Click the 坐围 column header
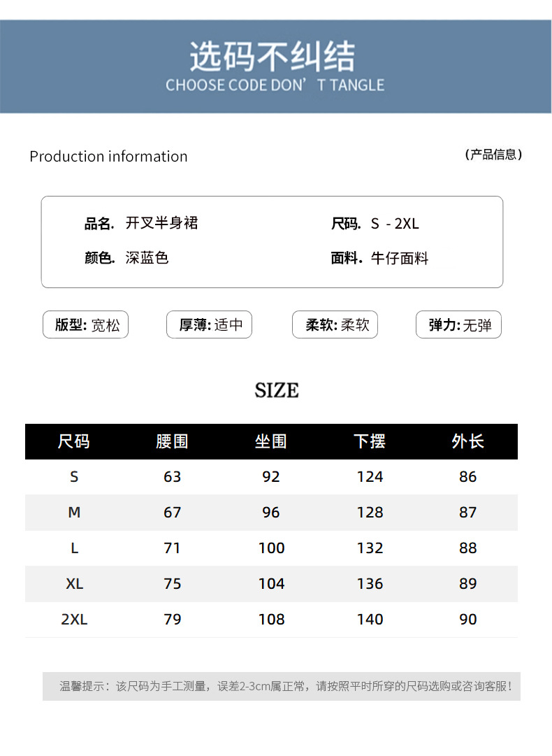The height and width of the screenshot is (756, 552). pyautogui.click(x=270, y=441)
